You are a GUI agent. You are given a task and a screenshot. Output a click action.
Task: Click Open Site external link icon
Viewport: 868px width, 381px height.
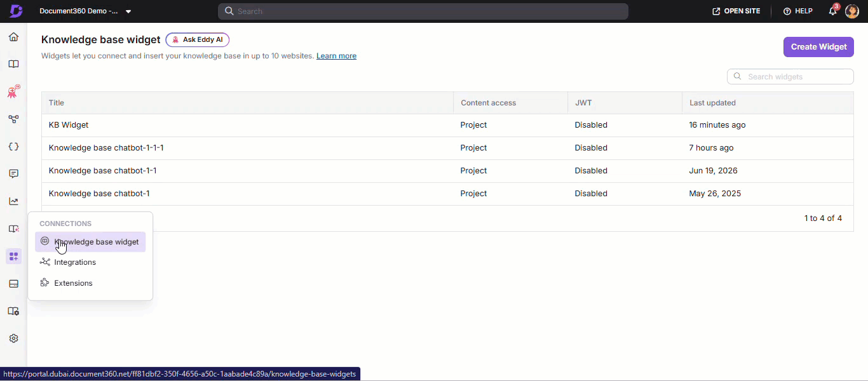716,11
